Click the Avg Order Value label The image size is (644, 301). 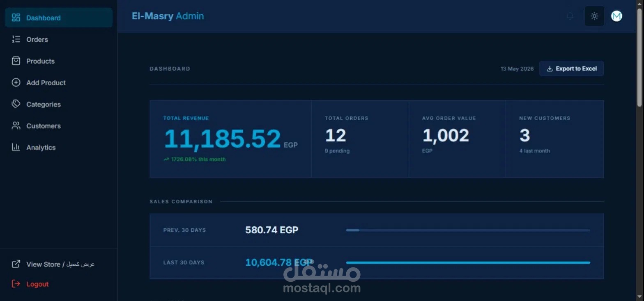point(449,118)
